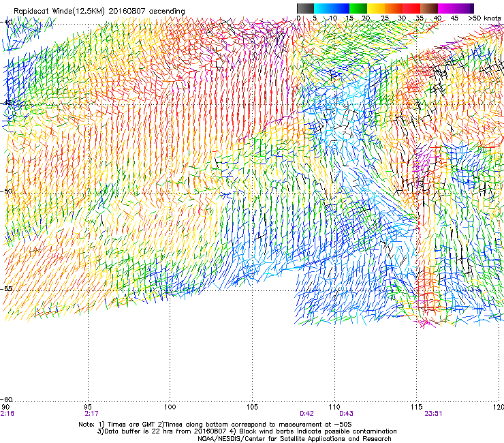Click the longitude label '105'

252,407
